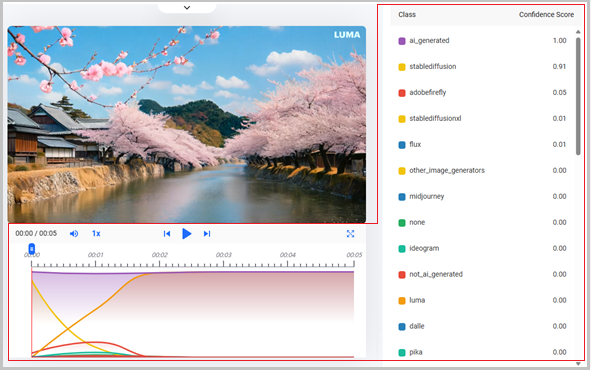Click the class list scrollbar thumb
The image size is (591, 370).
click(x=578, y=96)
